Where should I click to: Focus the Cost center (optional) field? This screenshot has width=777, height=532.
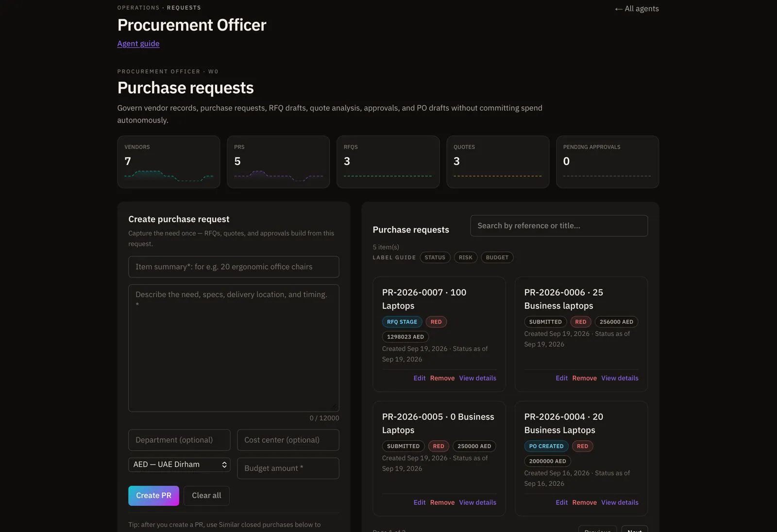(288, 440)
